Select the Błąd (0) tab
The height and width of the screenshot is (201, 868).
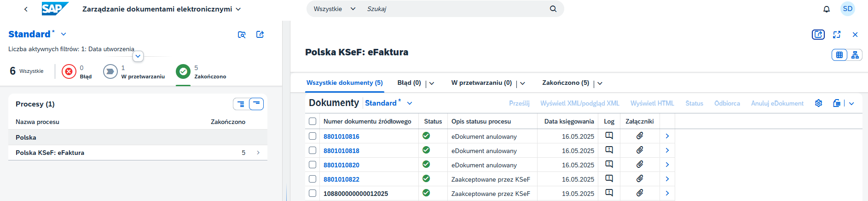pos(409,83)
